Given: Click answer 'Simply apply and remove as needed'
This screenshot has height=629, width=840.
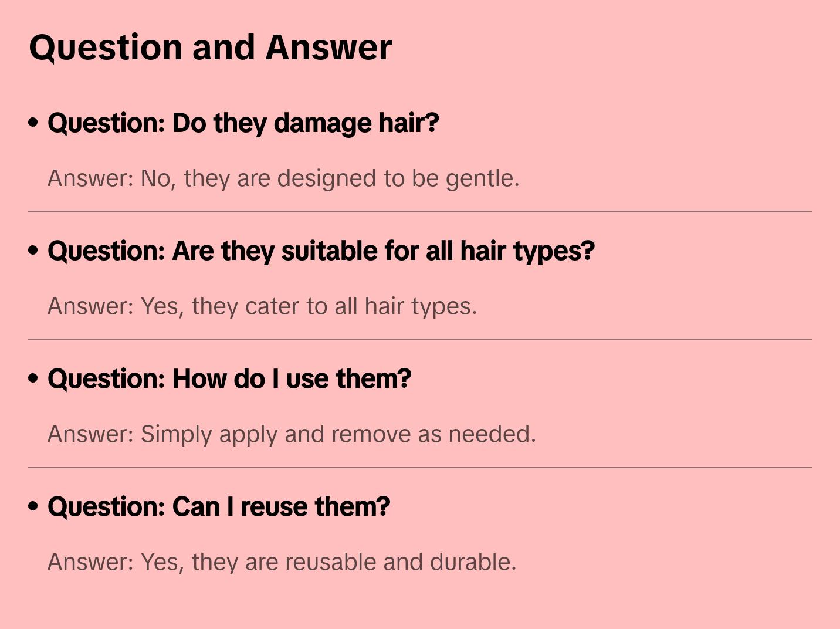Looking at the screenshot, I should (x=292, y=434).
